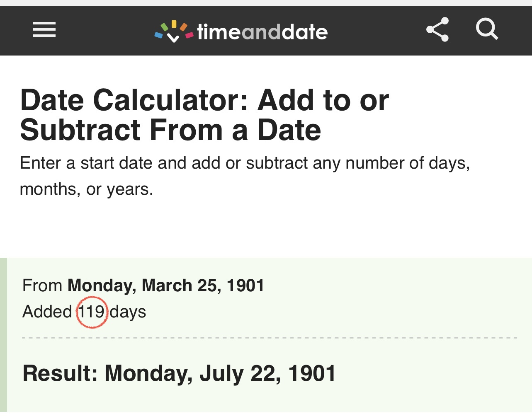Click "Subtract From a Date" heading line
532x416 pixels.
pos(170,130)
